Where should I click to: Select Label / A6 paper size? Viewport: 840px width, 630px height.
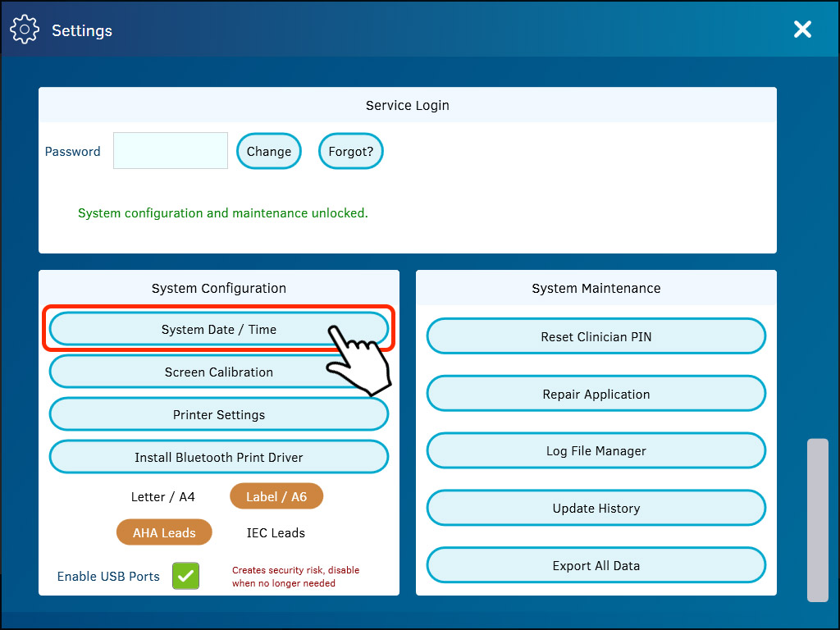click(x=276, y=497)
